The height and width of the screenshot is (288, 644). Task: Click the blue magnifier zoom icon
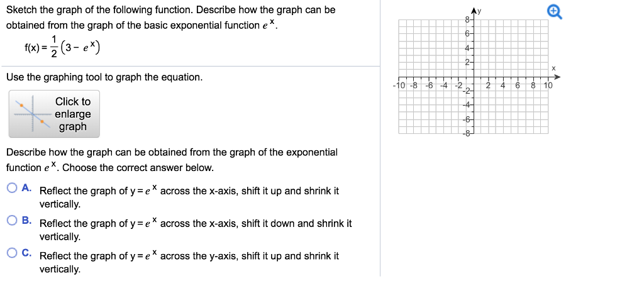click(x=554, y=13)
